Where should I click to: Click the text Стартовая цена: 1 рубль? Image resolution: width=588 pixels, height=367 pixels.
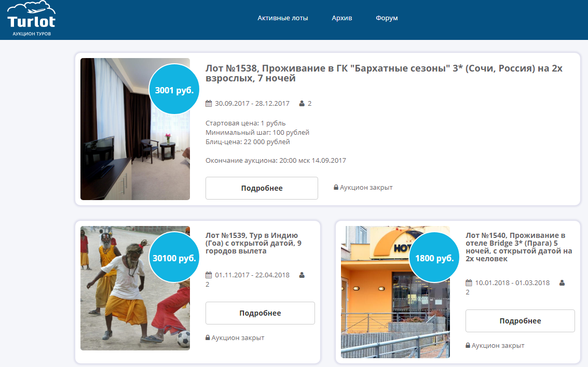click(245, 123)
